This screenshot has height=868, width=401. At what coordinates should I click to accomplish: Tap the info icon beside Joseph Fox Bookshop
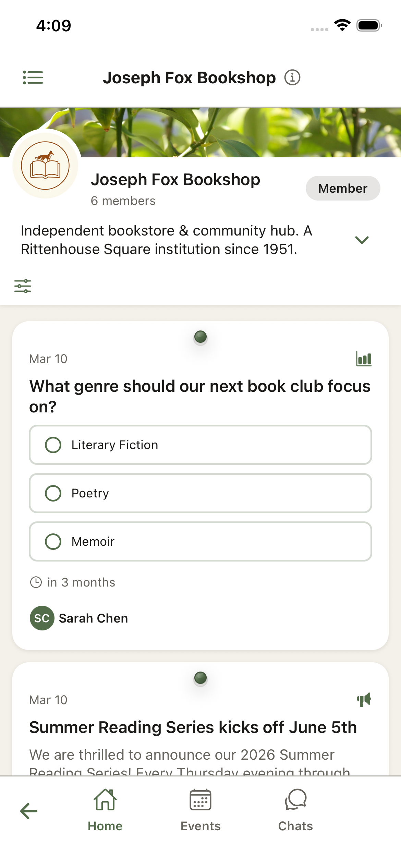[x=292, y=77]
